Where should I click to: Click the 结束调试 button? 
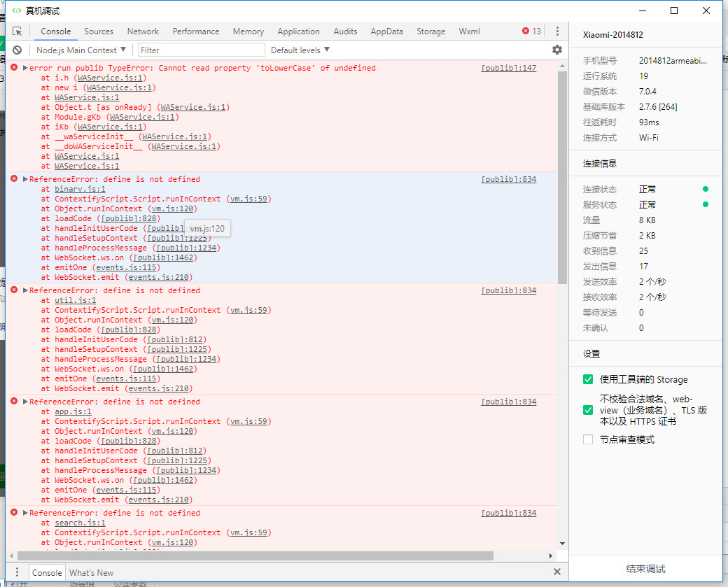point(645,569)
